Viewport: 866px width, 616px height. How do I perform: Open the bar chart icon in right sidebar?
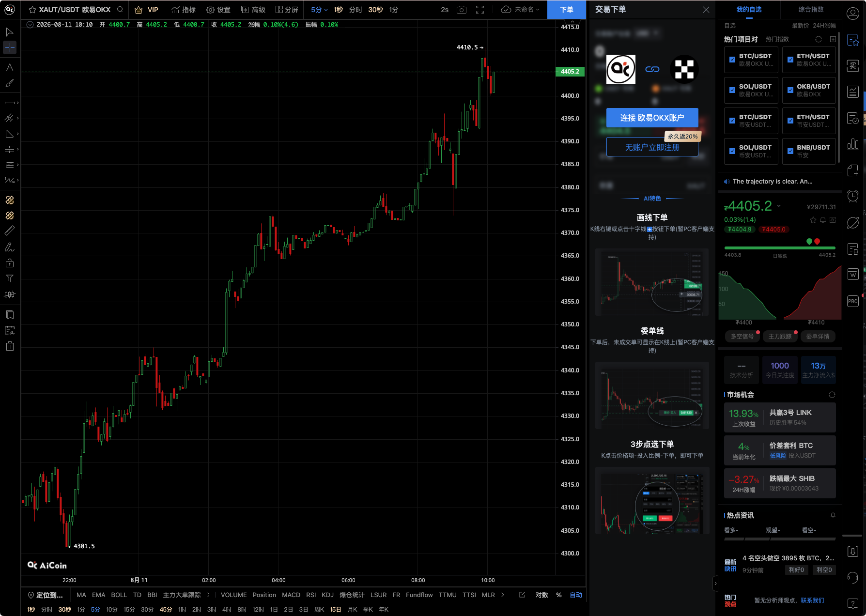(x=853, y=144)
